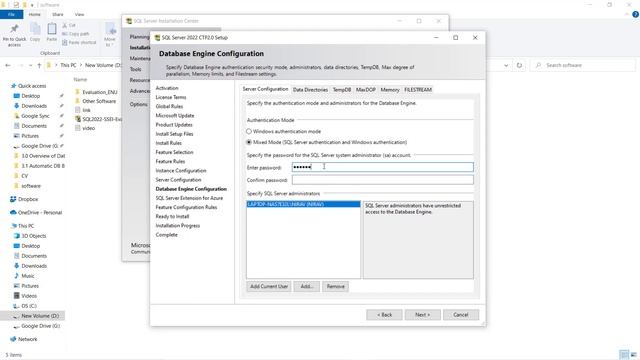Click Explorer up directory arrow
Image resolution: width=640 pixels, height=360 pixels.
pyautogui.click(x=39, y=65)
